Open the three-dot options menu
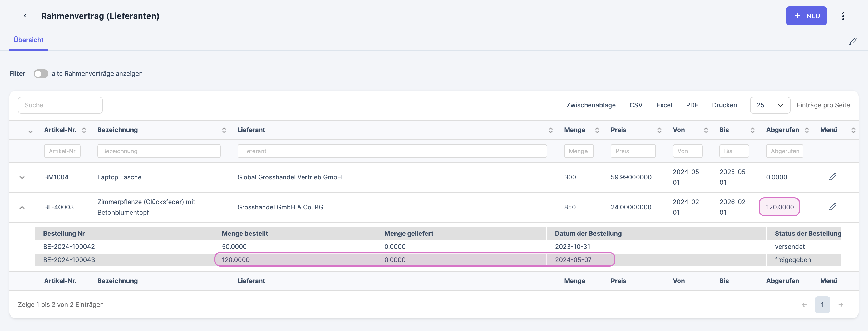 pyautogui.click(x=842, y=16)
